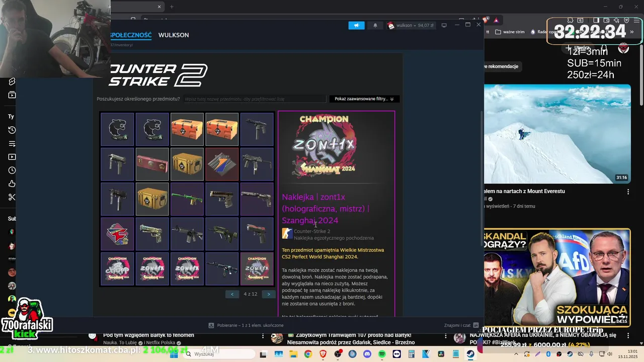Image resolution: width=644 pixels, height=362 pixels.
Task: Expand the wulkson account wallet dropdown
Action: coord(411,25)
